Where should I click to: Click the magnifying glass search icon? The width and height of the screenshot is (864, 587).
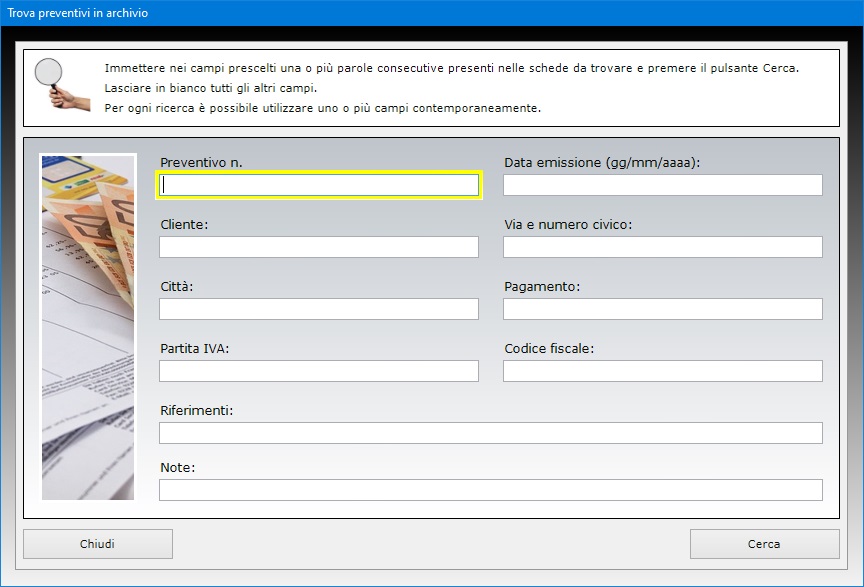coord(62,85)
